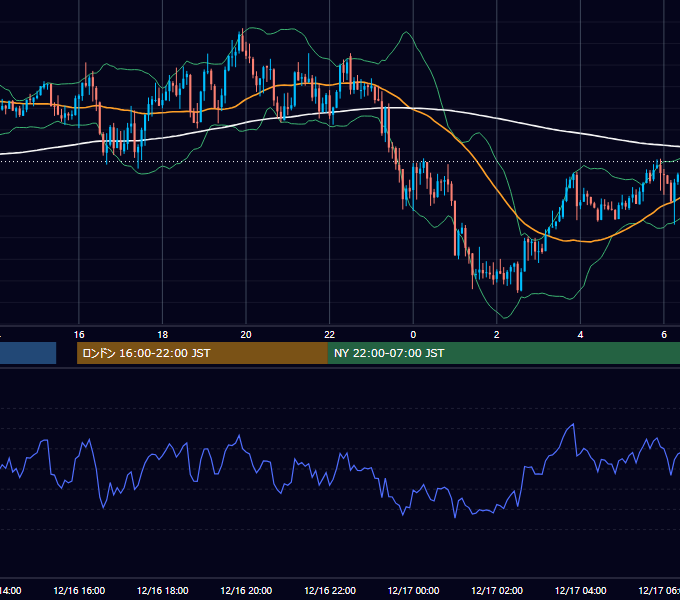
Task: Click the '12/17 02:00' time axis label
Action: point(497,590)
